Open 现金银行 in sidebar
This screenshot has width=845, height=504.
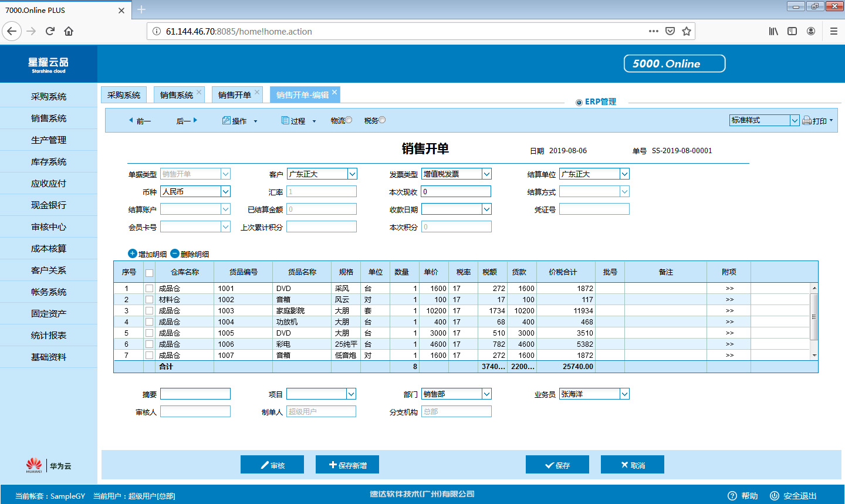point(49,205)
